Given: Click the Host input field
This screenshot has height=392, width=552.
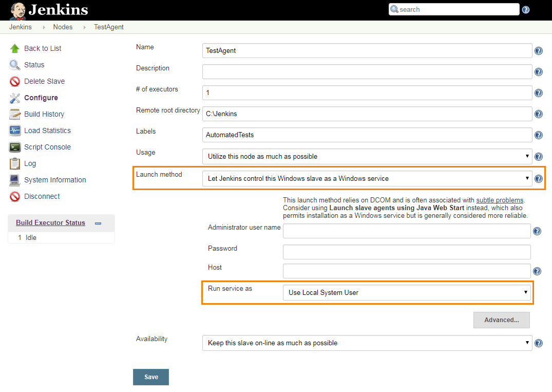Looking at the screenshot, I should pos(407,271).
